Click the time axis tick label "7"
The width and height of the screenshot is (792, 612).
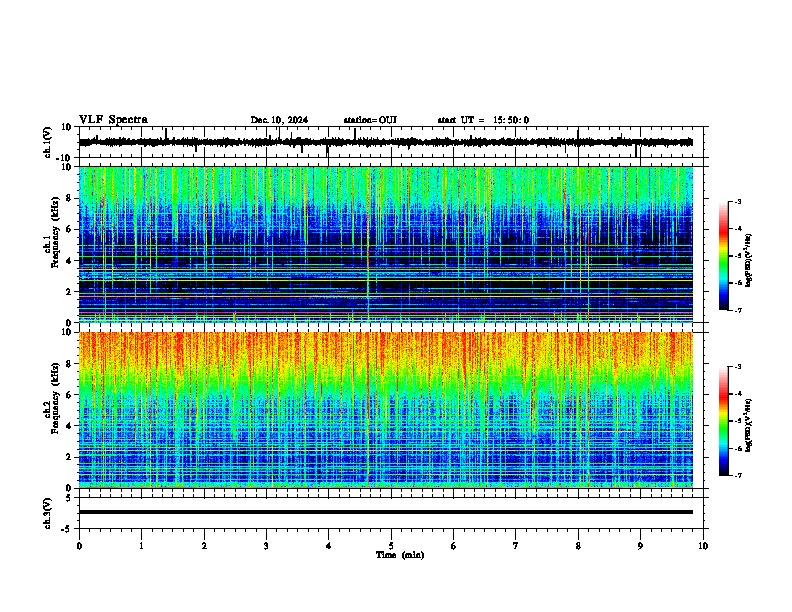pyautogui.click(x=516, y=546)
